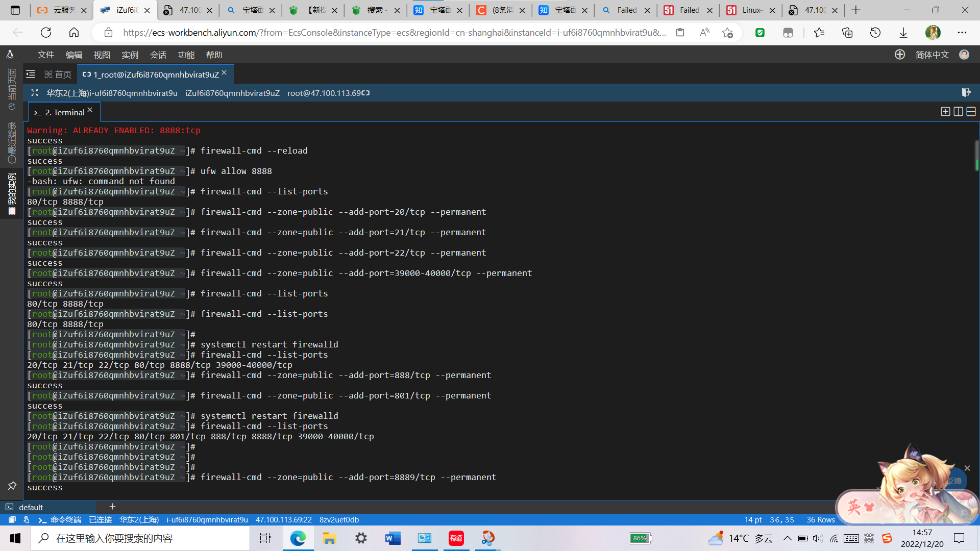The image size is (980, 551).
Task: Click the circled plus icon beside 简体中文
Action: [900, 55]
